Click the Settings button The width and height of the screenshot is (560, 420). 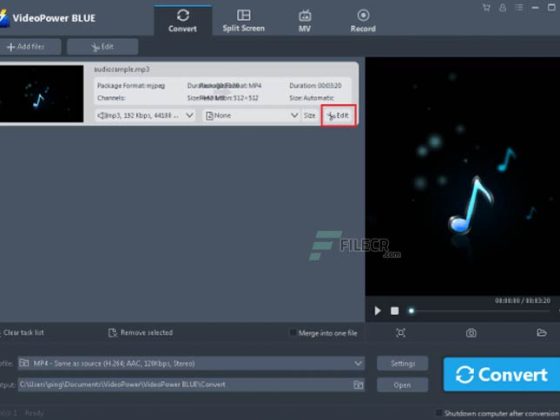point(402,363)
